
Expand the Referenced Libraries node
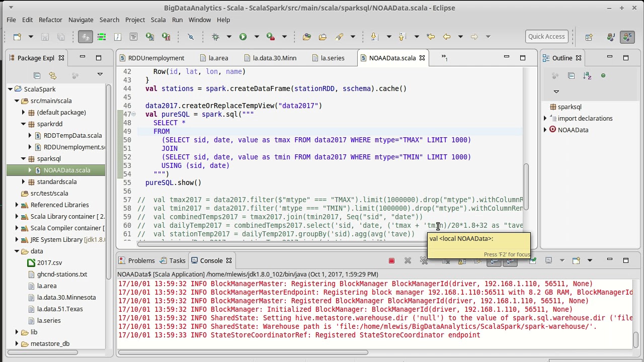click(17, 205)
